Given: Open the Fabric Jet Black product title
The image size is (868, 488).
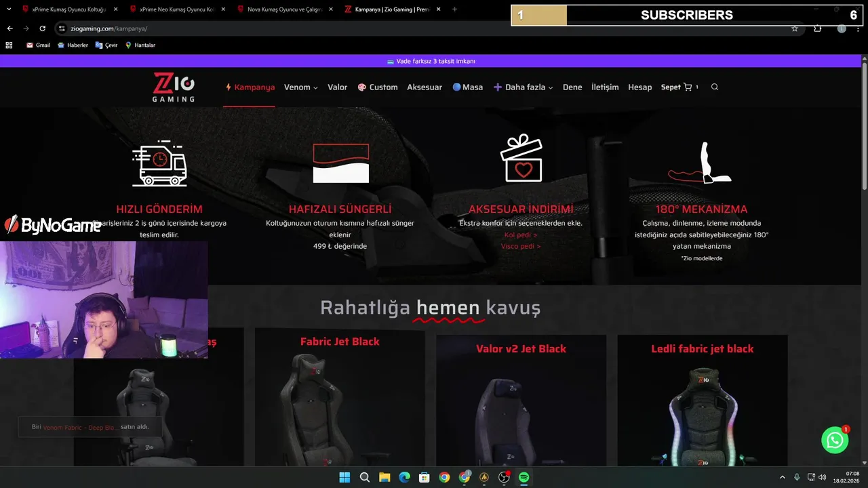Looking at the screenshot, I should [340, 342].
